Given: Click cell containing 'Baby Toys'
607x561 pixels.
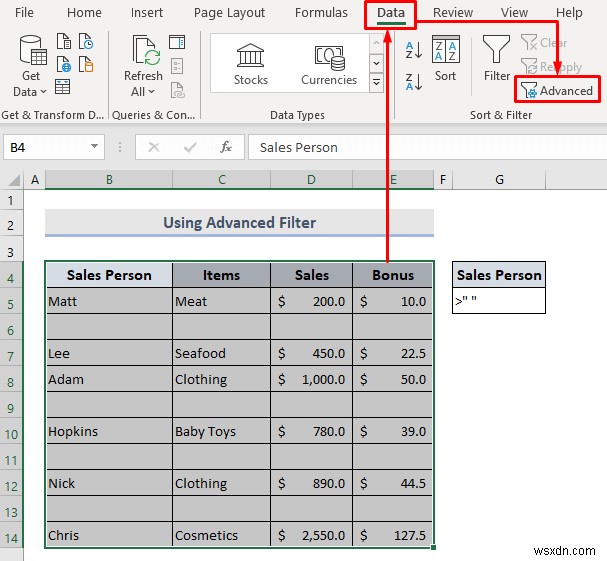Looking at the screenshot, I should pyautogui.click(x=221, y=431).
